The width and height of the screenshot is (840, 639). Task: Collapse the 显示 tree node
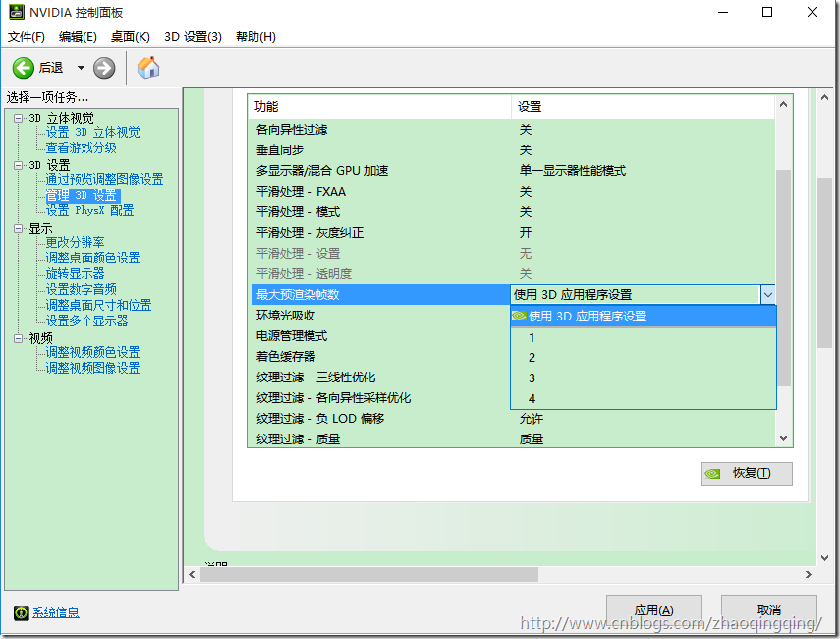(x=18, y=228)
